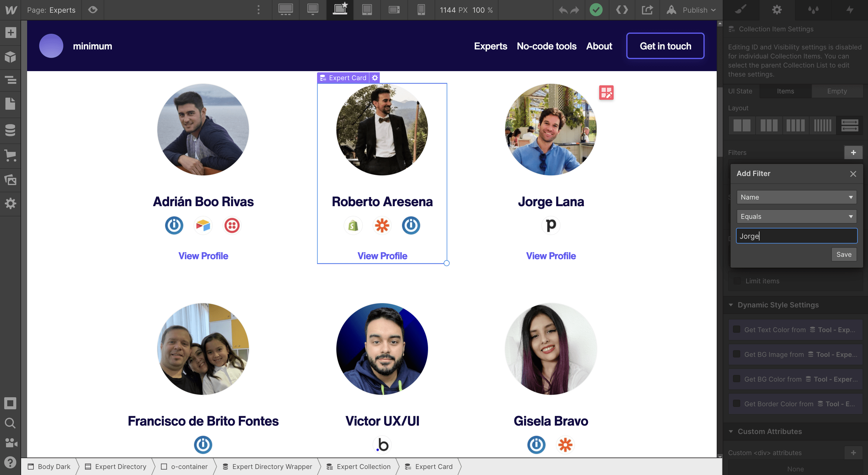Open the Style Manager drops tab
The width and height of the screenshot is (868, 475).
point(813,10)
